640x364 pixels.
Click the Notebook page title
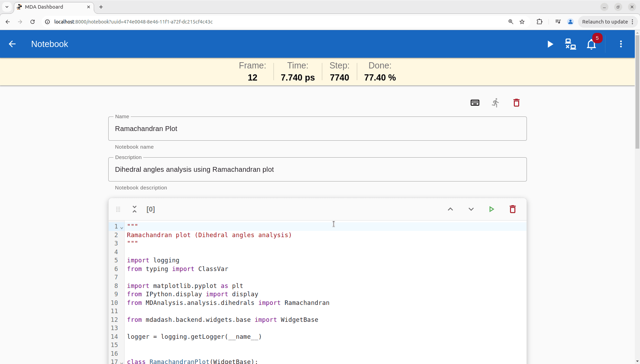[x=49, y=44]
